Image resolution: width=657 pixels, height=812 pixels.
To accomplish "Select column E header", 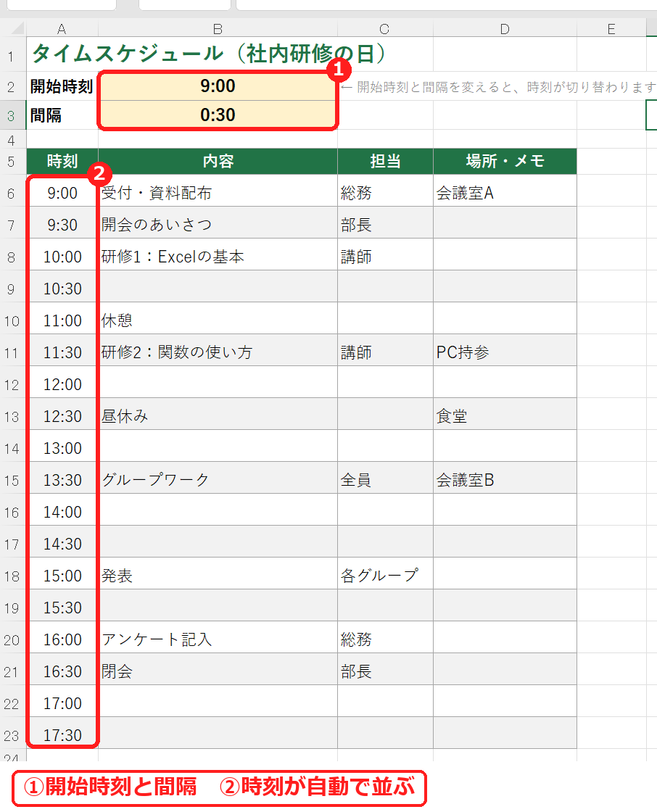I will [x=611, y=29].
